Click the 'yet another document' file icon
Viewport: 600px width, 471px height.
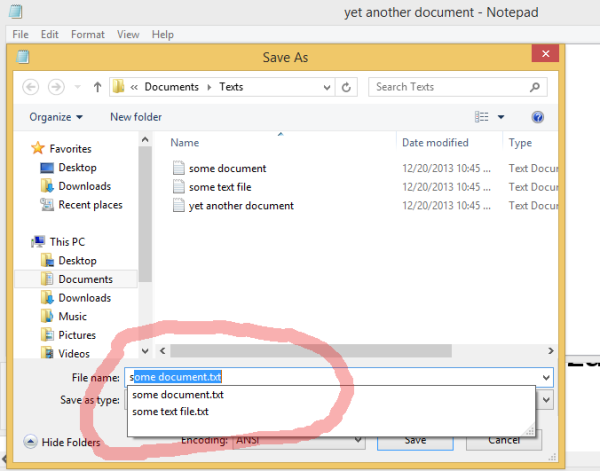[179, 205]
